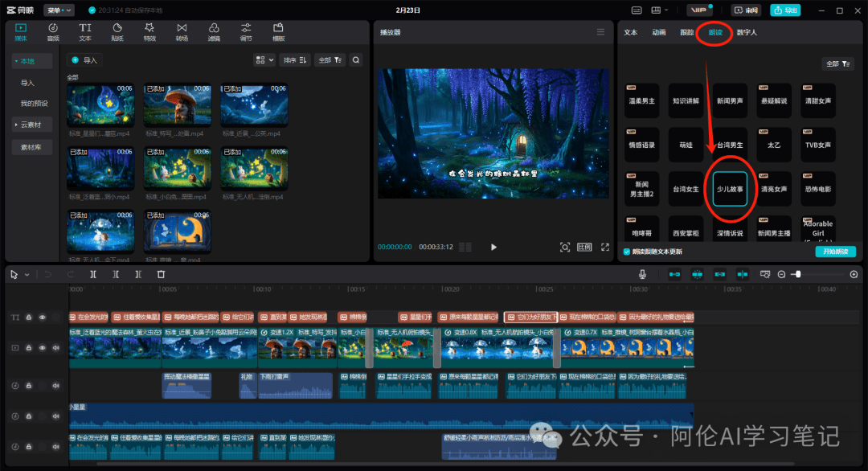This screenshot has width=868, height=471.
Task: Open the grid view mode dropdown
Action: [264, 59]
